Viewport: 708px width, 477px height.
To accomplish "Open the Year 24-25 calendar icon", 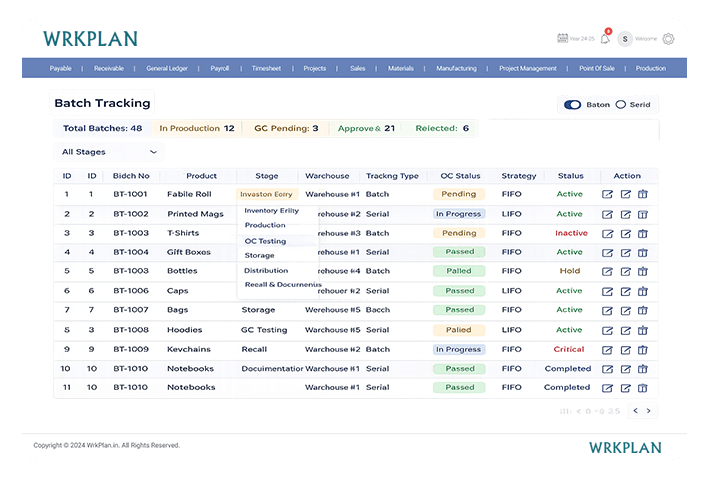I will tap(562, 38).
